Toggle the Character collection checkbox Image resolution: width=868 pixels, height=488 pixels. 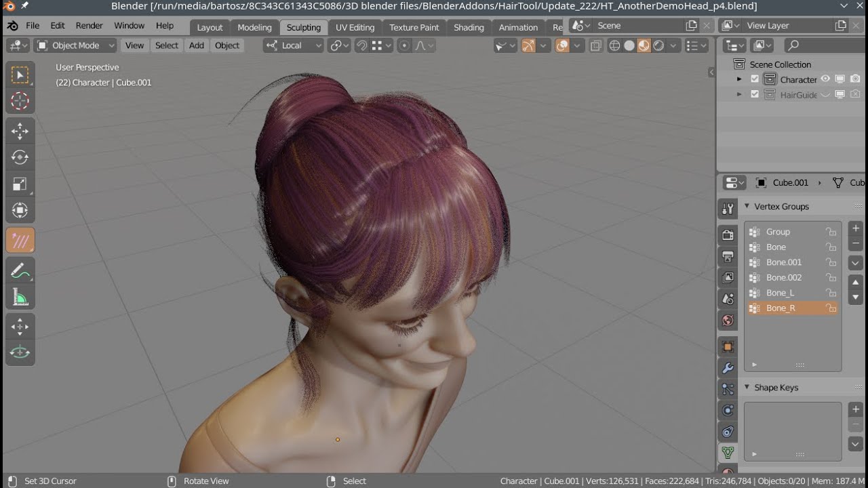(755, 79)
